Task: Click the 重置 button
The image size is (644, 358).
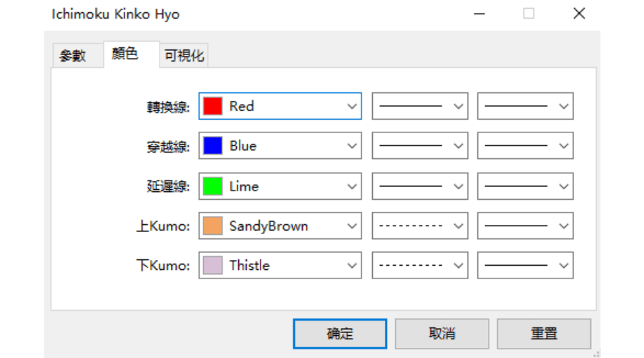Action: tap(544, 334)
